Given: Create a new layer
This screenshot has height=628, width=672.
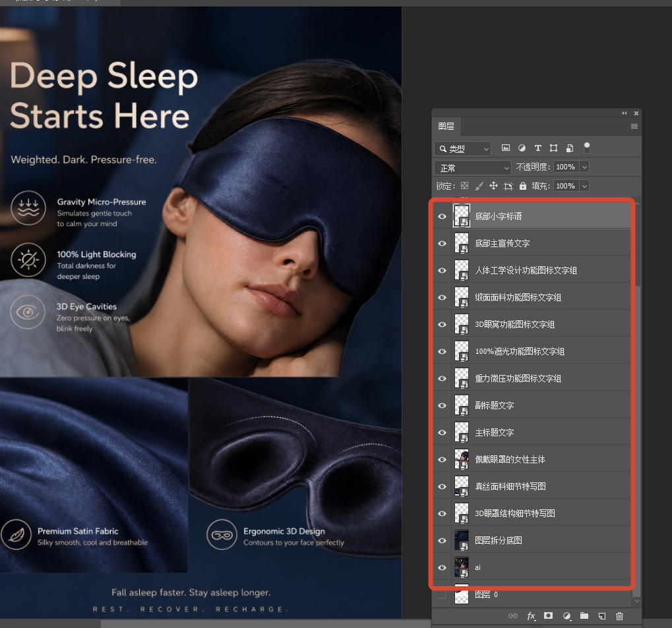Looking at the screenshot, I should tap(602, 616).
